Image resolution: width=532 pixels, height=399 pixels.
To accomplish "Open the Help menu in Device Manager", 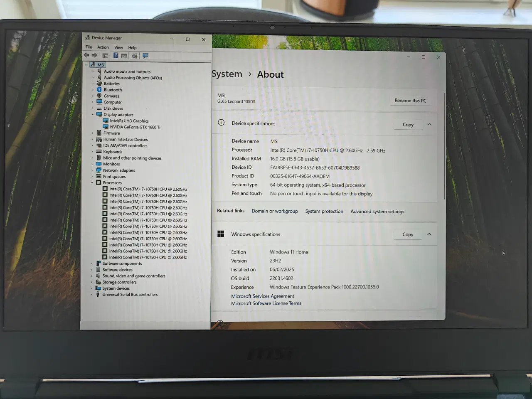I will [132, 47].
